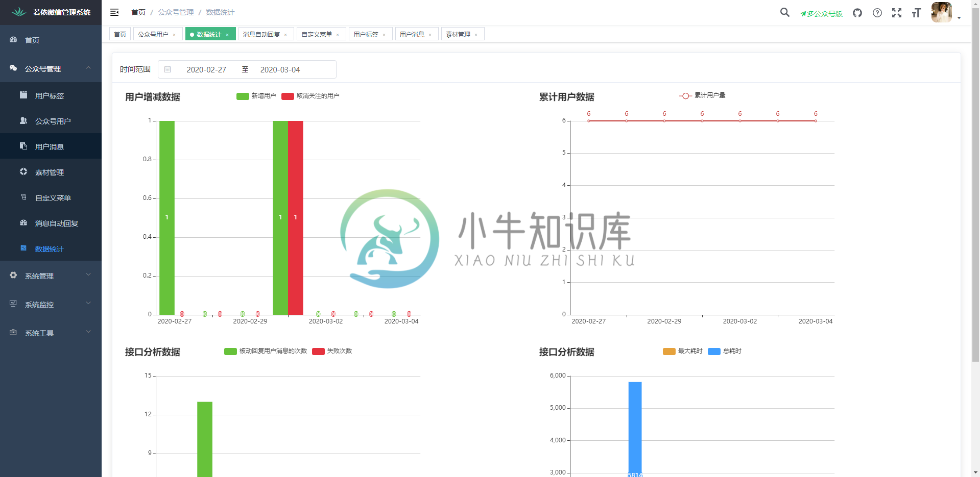Click the 用户标签 sidebar folder icon
The width and height of the screenshot is (980, 477).
(23, 95)
